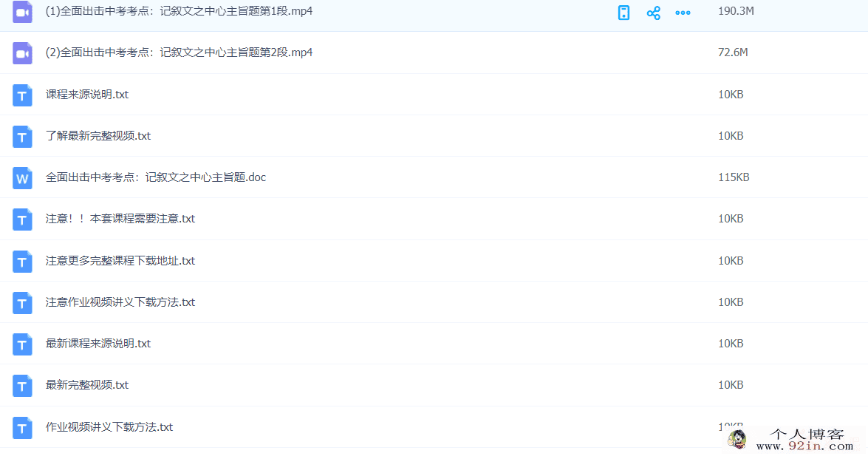Click the 190.3M size of the first video

coord(736,11)
